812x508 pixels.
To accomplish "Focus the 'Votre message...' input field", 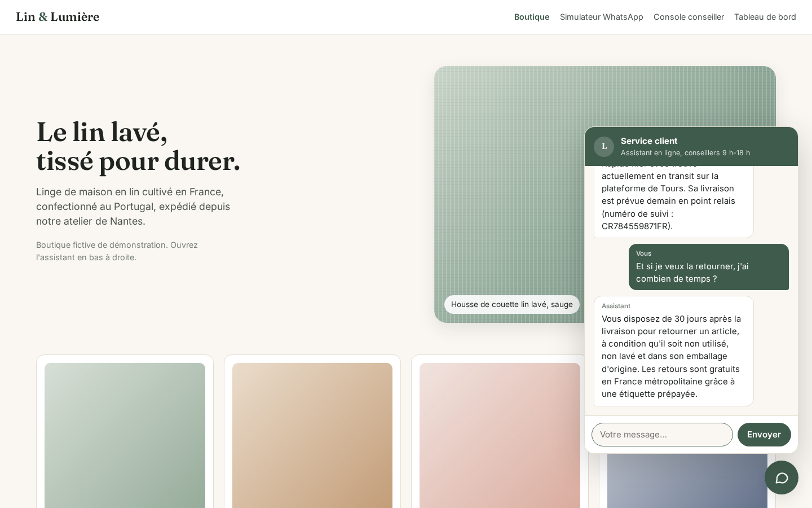I will coord(662,435).
